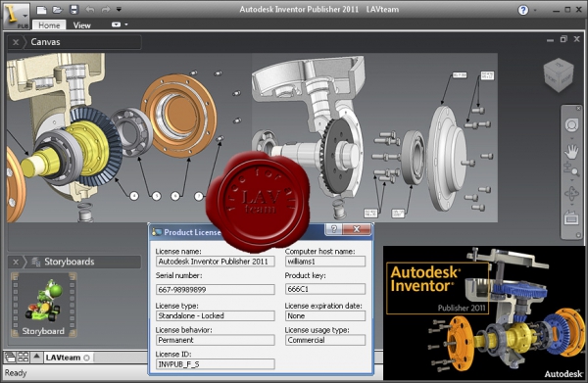Select the Storyboard thumbnail

pyautogui.click(x=43, y=305)
